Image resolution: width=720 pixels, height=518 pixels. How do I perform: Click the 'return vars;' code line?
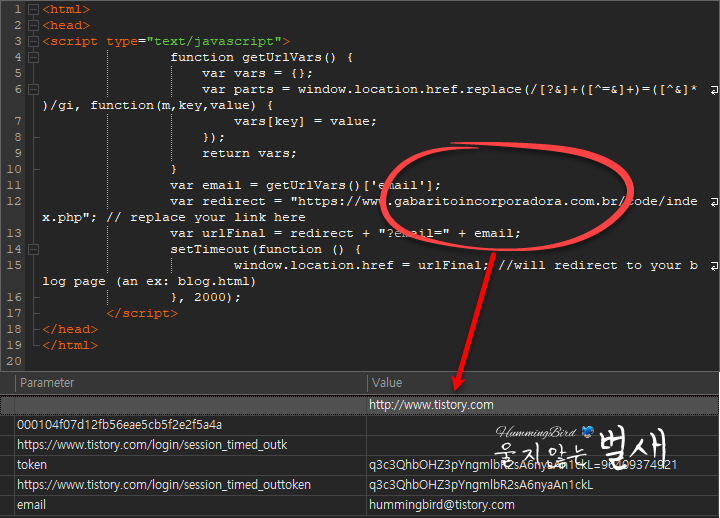[249, 153]
